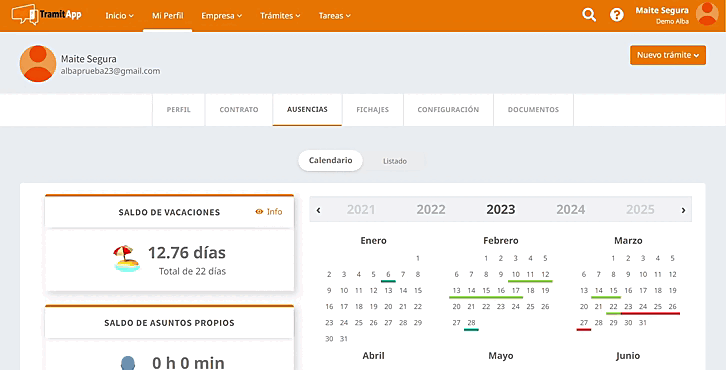726x370 pixels.
Task: Expand the Inicio menu
Action: tap(119, 16)
